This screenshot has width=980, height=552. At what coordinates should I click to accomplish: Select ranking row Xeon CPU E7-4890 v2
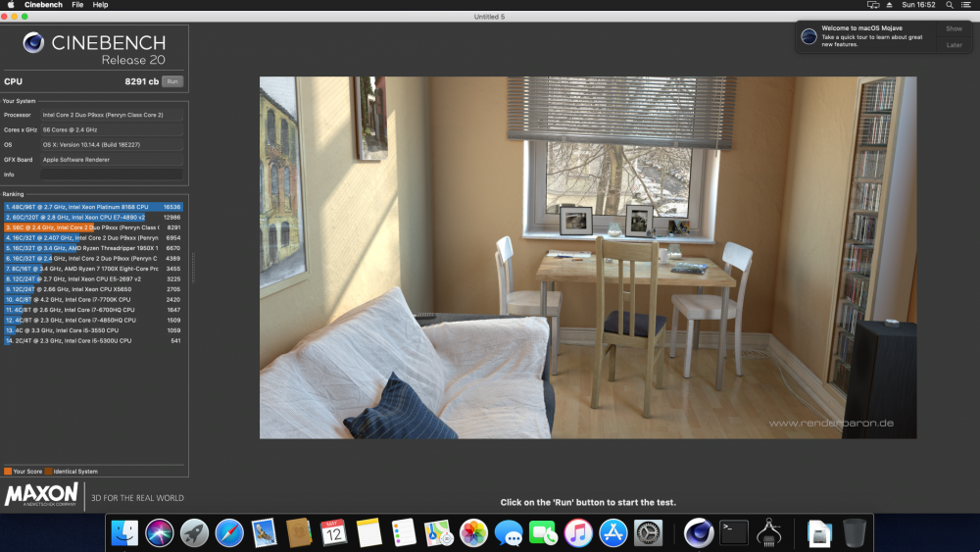pos(93,217)
